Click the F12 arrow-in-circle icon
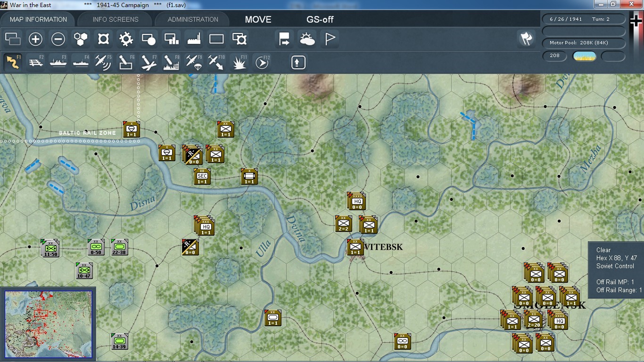The height and width of the screenshot is (362, 644). (x=262, y=62)
